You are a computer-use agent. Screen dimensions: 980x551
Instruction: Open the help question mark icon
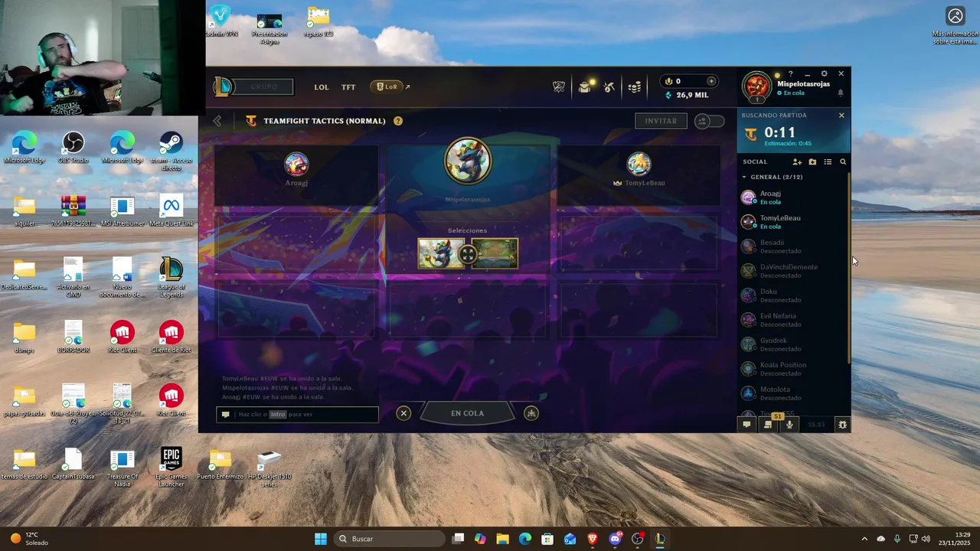(791, 74)
